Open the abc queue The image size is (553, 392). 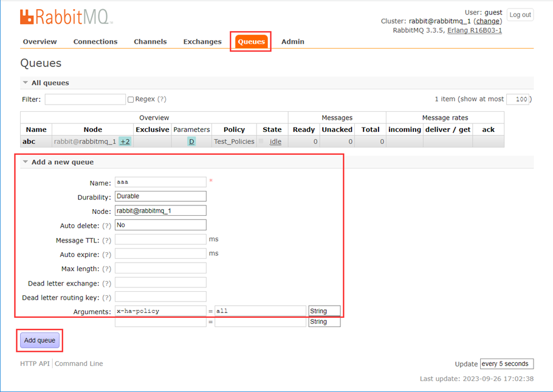click(29, 142)
